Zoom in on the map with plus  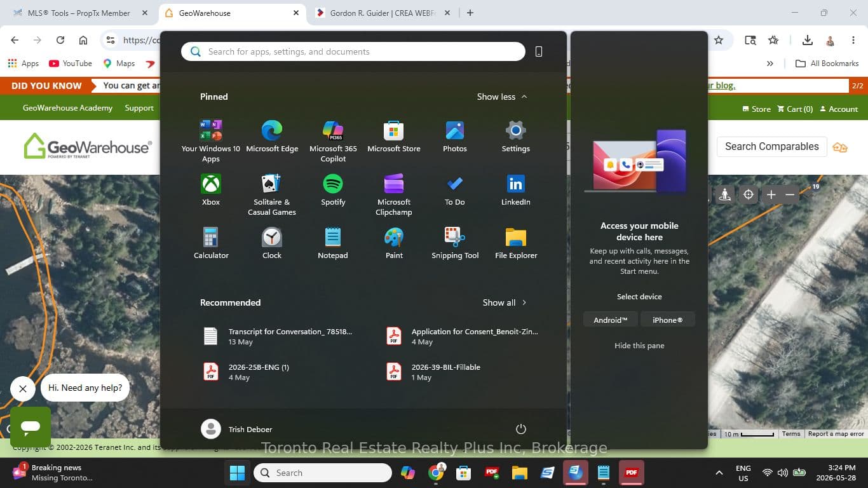(x=771, y=194)
